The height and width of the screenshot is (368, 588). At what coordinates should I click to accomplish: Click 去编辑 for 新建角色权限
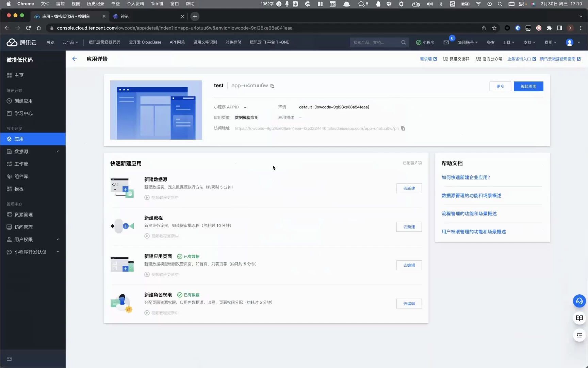(x=409, y=304)
